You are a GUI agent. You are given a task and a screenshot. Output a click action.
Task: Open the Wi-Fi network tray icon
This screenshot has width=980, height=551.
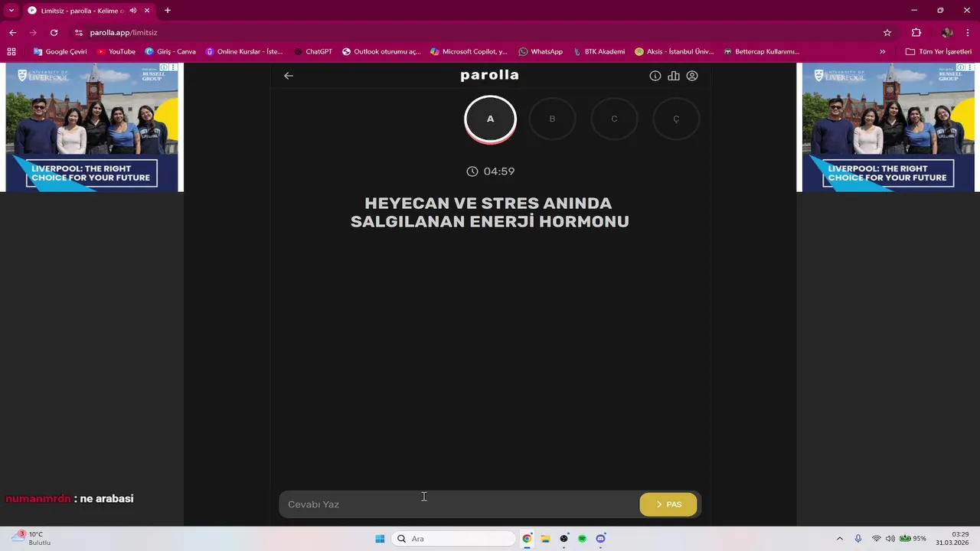[x=877, y=539]
